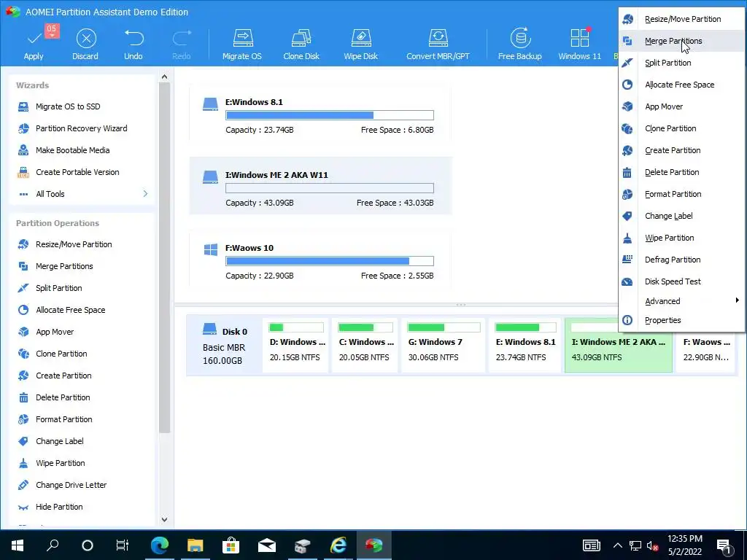Open Properties from context menu
The image size is (747, 560).
(682, 321)
